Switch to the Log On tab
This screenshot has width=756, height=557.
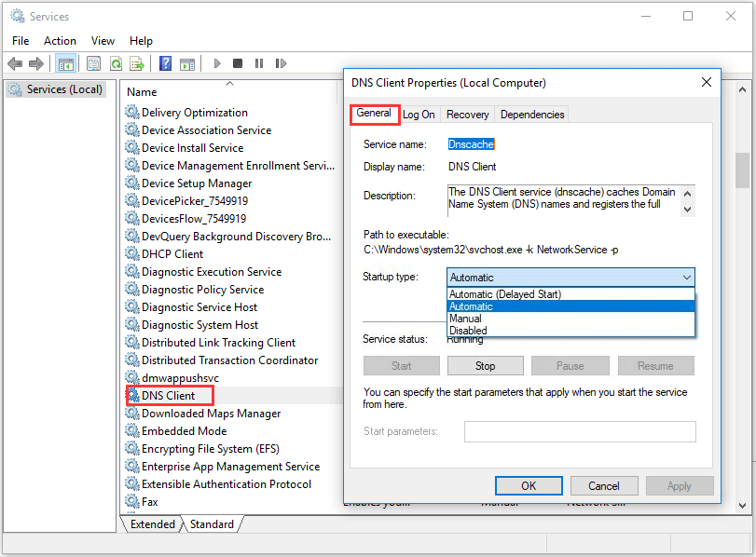(419, 115)
